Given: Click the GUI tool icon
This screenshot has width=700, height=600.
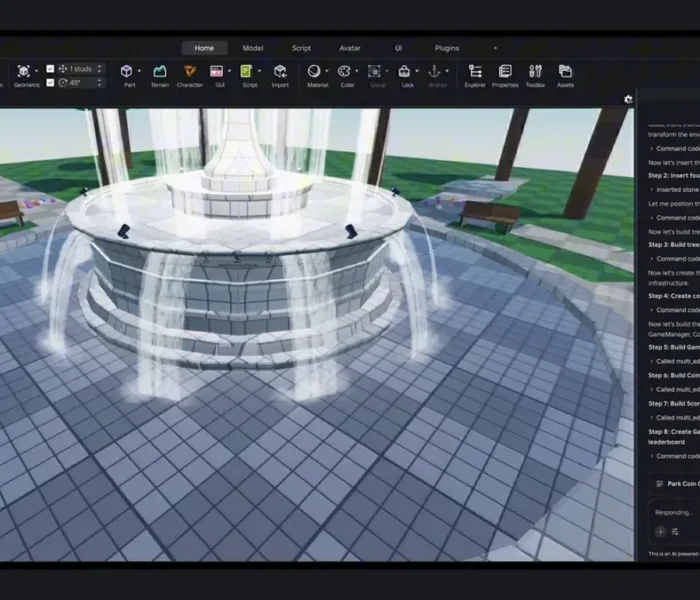Looking at the screenshot, I should tap(217, 71).
